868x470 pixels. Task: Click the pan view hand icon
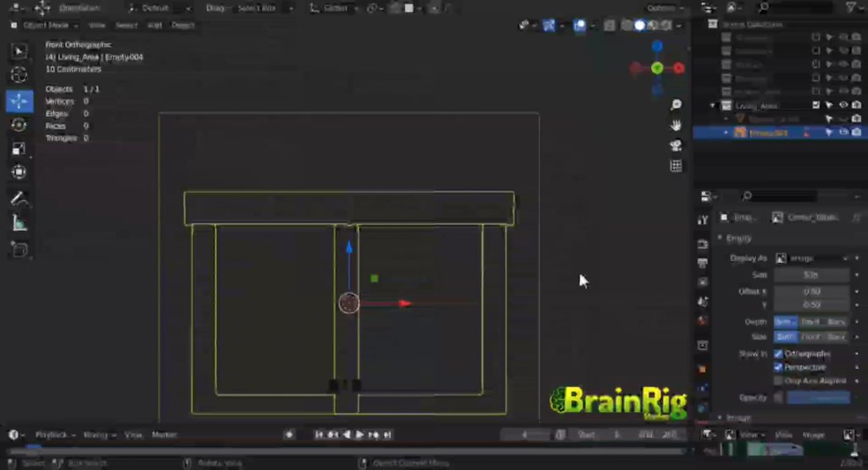[676, 126]
